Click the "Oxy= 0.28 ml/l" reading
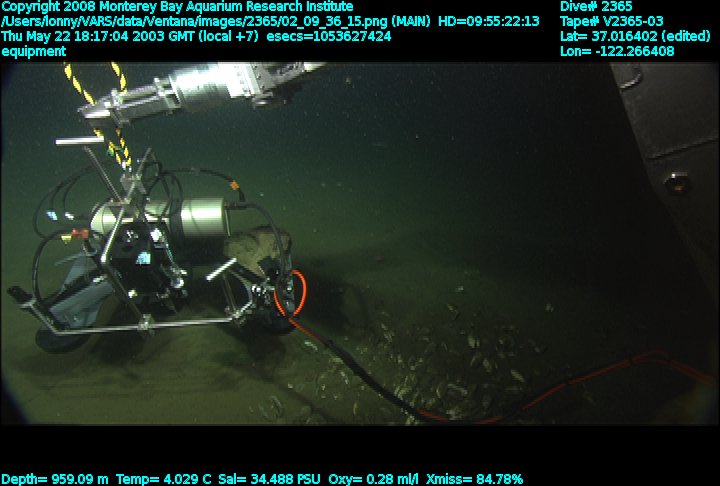Viewport: 720px width, 486px height. [373, 480]
